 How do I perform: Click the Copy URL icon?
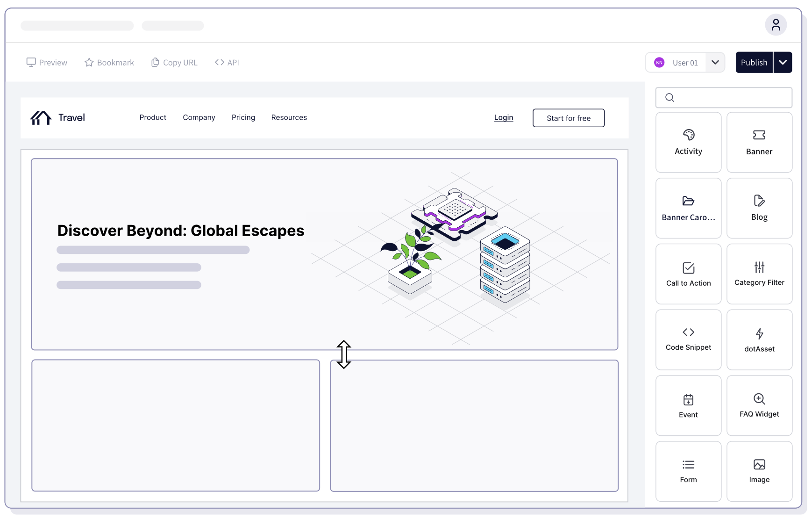(x=155, y=62)
